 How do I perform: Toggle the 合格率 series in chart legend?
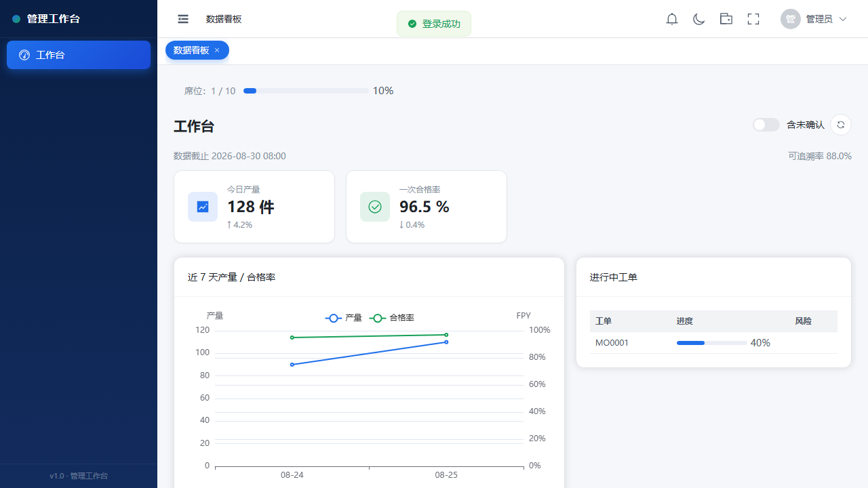(x=392, y=317)
